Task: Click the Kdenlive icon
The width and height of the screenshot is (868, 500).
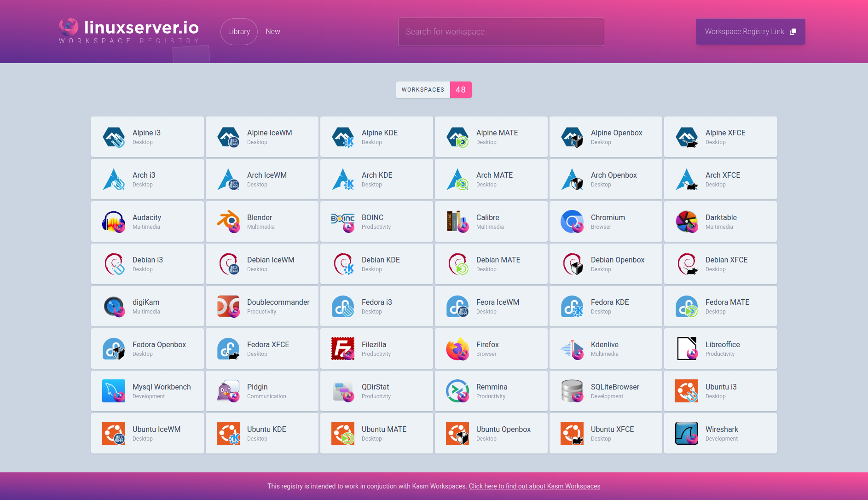Action: (572, 349)
